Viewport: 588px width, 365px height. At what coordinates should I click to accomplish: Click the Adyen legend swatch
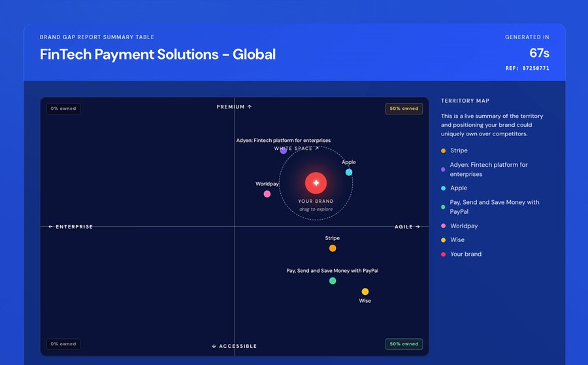(x=443, y=169)
